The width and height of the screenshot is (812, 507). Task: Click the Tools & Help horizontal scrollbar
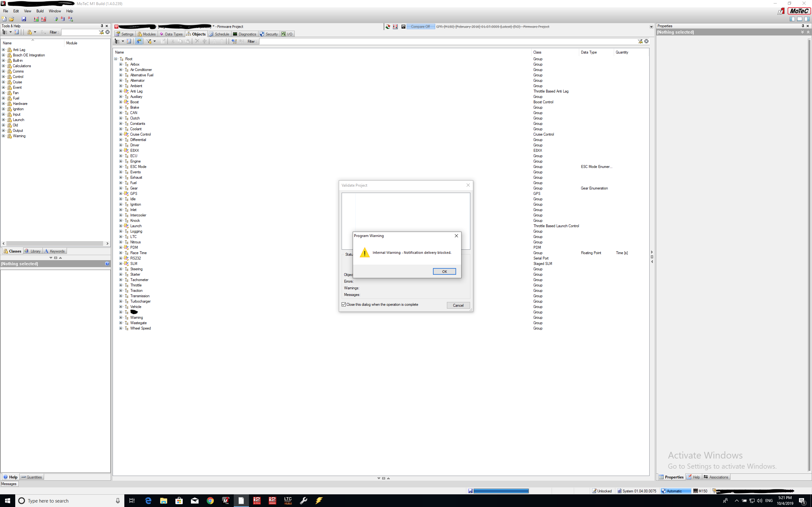[55, 243]
